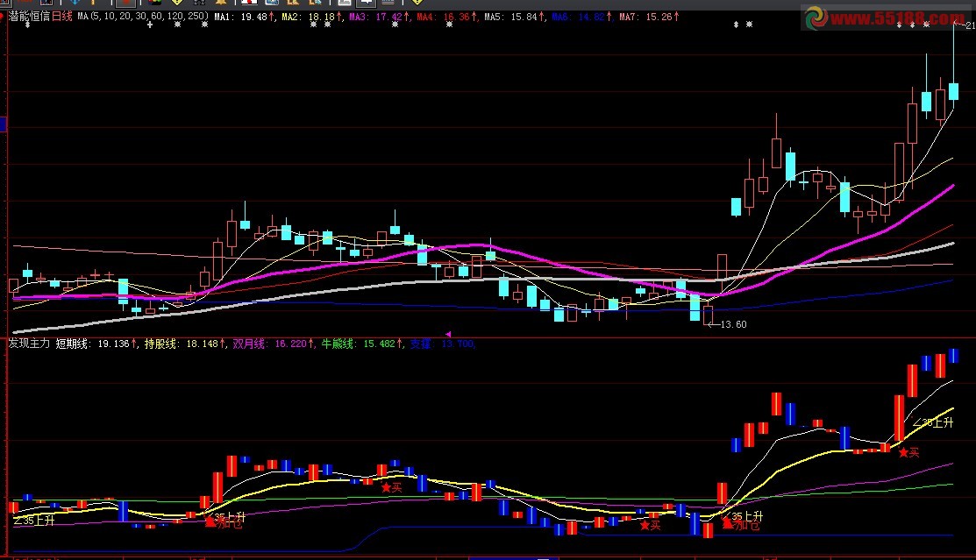This screenshot has height=560, width=976.
Task: Select the 日线 period label
Action: [61, 17]
